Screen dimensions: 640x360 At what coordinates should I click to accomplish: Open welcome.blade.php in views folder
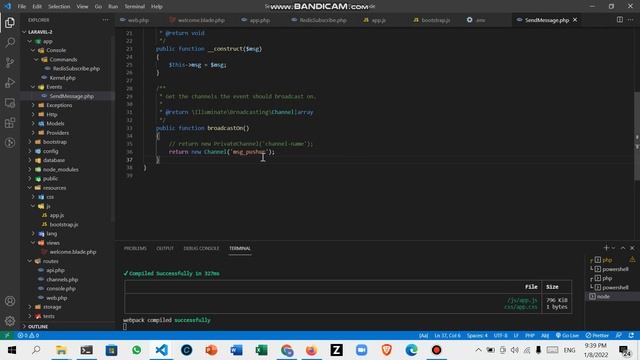tap(73, 252)
